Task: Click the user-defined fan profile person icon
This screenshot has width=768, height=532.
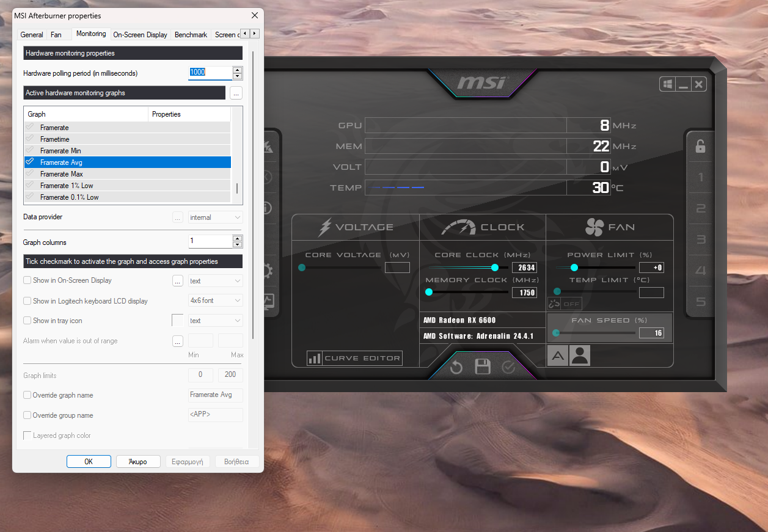Action: point(580,355)
